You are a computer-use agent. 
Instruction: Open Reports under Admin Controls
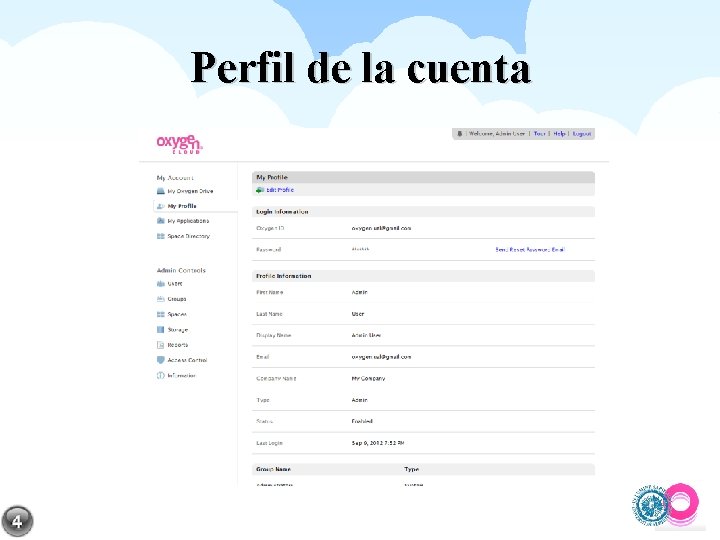coord(178,345)
